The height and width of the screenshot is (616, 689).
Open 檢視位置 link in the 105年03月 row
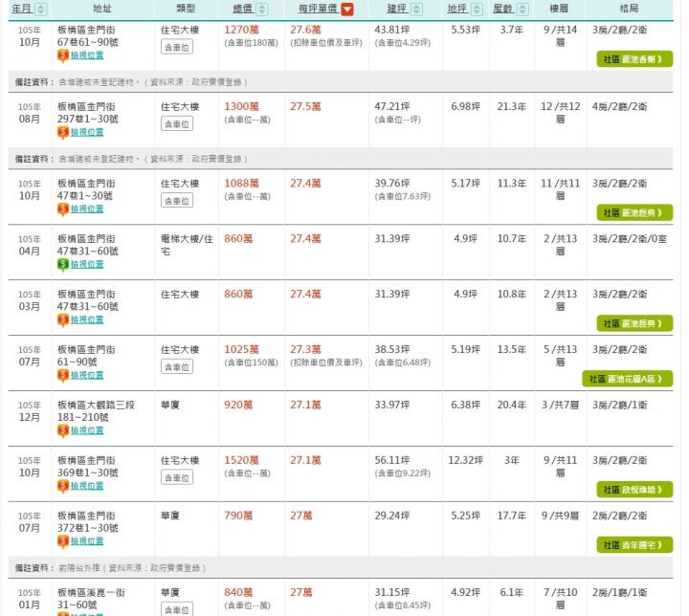[x=87, y=319]
